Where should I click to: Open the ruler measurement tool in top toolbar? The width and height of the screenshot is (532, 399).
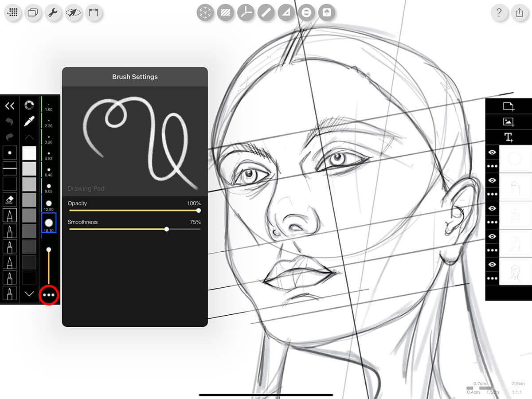(265, 12)
